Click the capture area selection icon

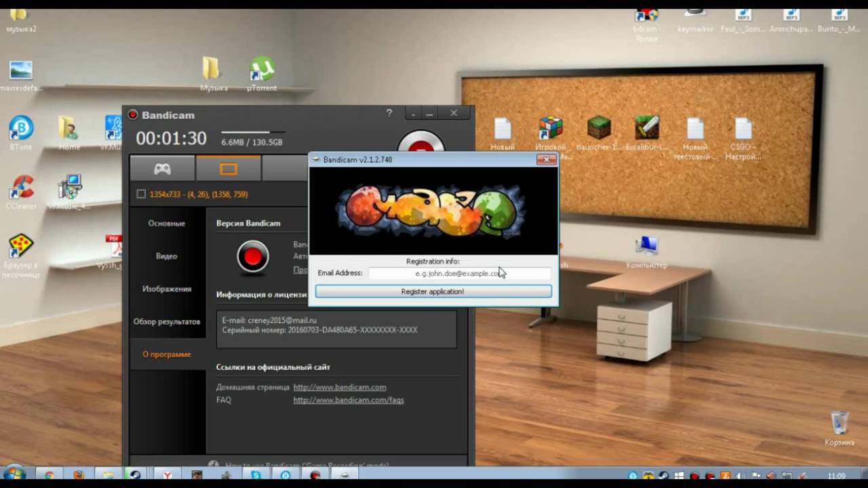coord(141,195)
